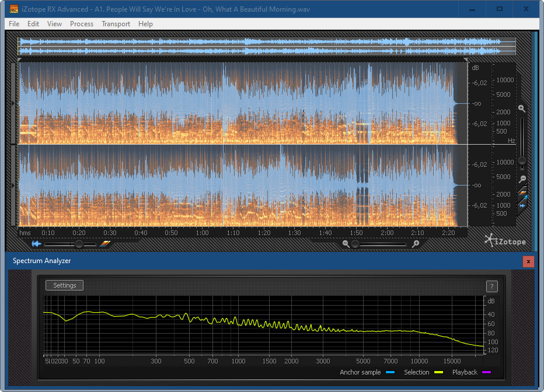Click the horizontal zoom-out magnifier icon
Image resolution: width=544 pixels, height=392 pixels.
click(x=346, y=244)
